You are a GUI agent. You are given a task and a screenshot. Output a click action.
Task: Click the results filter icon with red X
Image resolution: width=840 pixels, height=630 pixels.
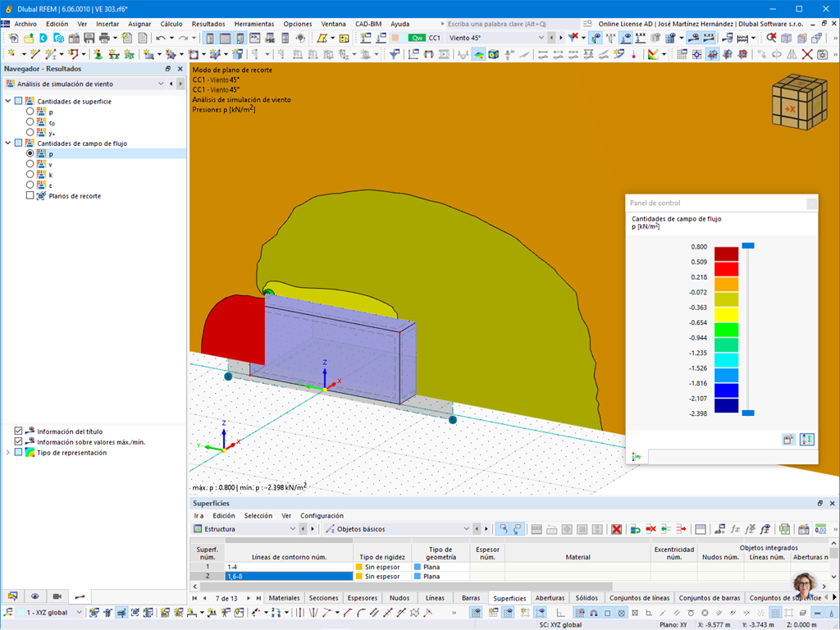(x=573, y=38)
